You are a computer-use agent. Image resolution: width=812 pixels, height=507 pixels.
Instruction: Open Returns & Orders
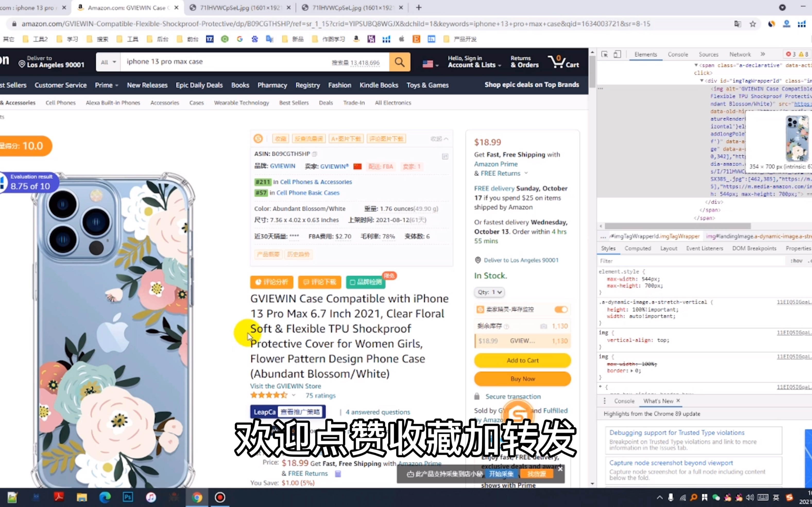tap(525, 62)
